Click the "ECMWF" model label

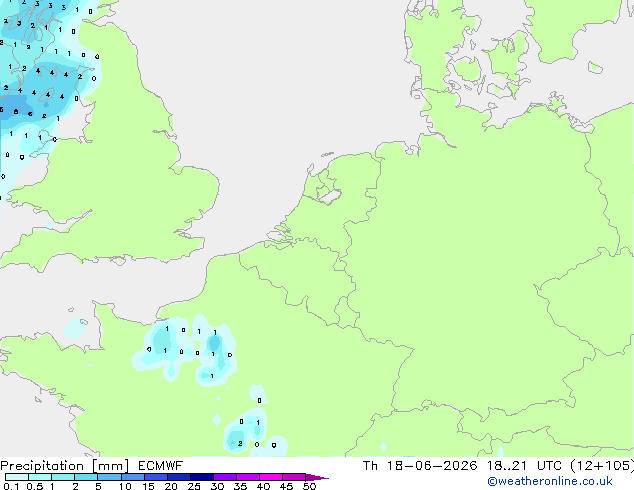161,466
